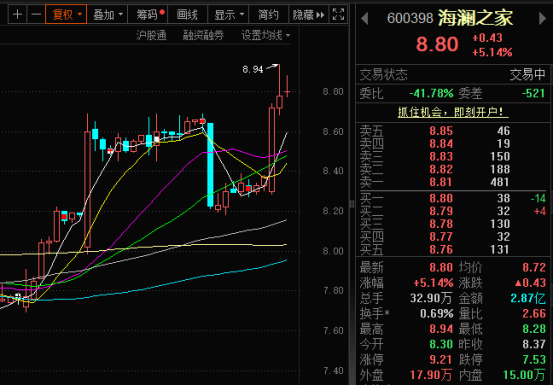The image size is (554, 386).
Task: Click stock name 海澜之家
Action: click(475, 18)
